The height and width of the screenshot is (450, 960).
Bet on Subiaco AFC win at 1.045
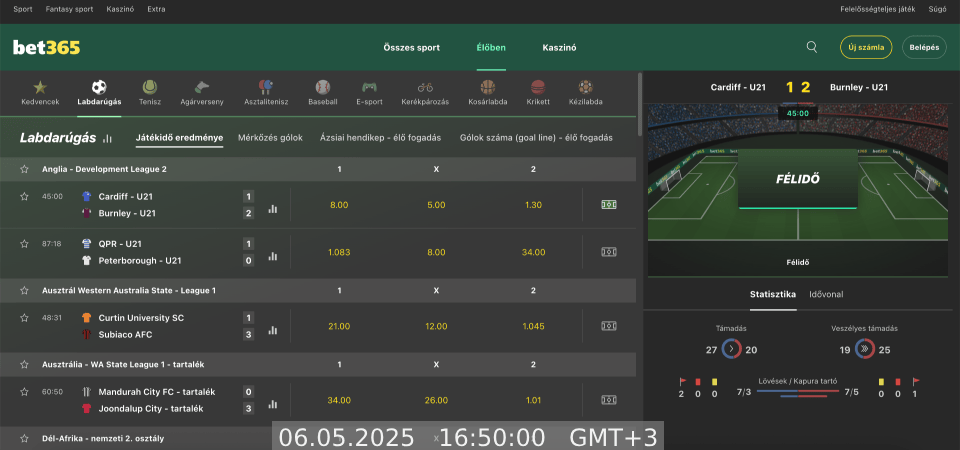click(533, 326)
